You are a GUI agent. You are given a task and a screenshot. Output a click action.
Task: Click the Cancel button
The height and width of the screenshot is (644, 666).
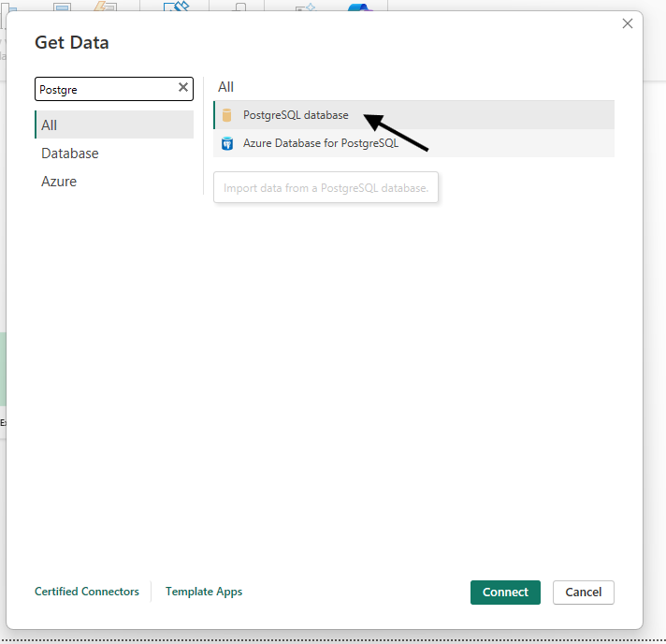coord(583,593)
